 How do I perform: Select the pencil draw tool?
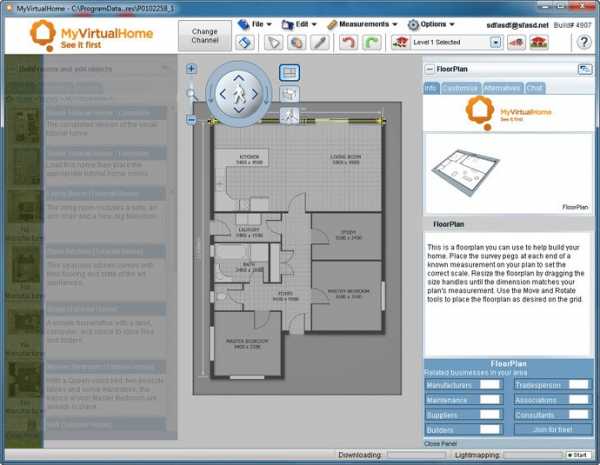coord(319,43)
